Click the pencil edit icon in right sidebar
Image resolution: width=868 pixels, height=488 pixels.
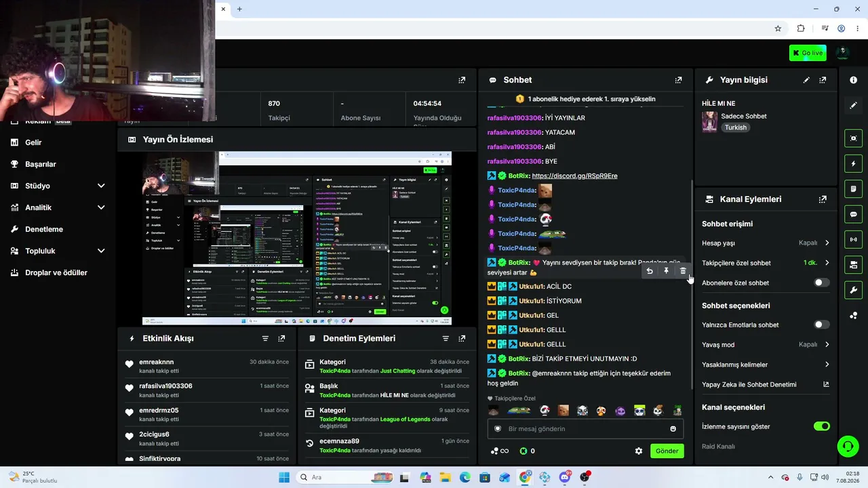click(853, 106)
